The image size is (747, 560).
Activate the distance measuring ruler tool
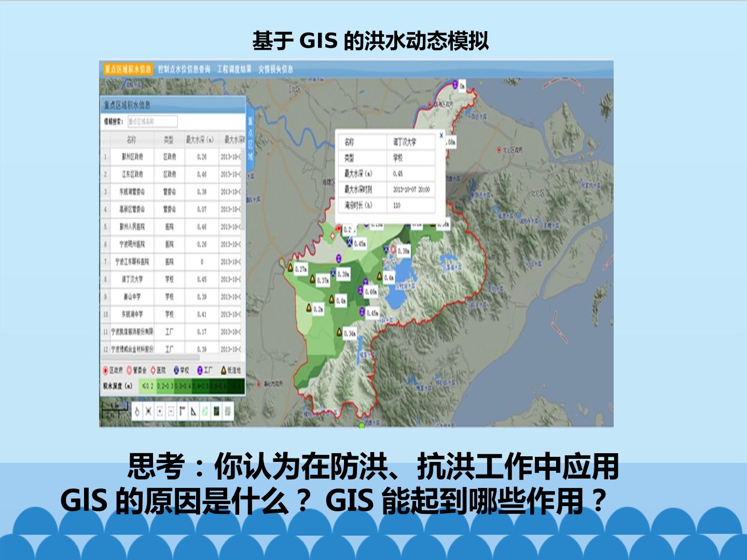(x=182, y=411)
